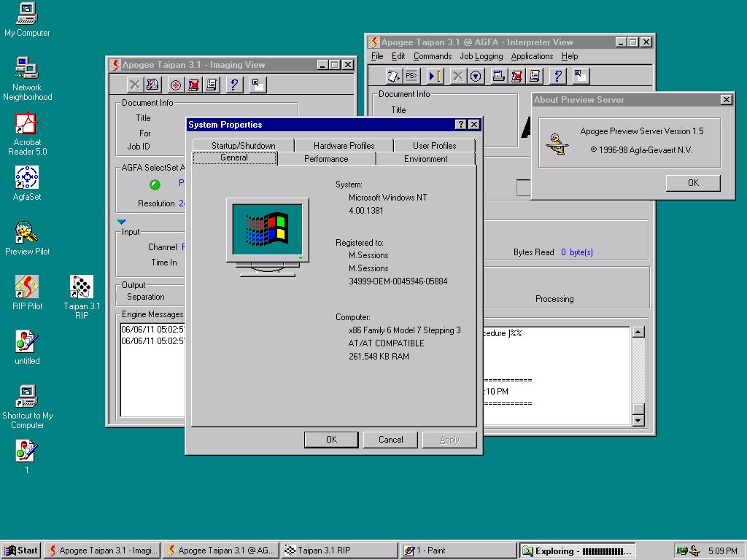Open the Job Logging menu
This screenshot has height=560, width=747.
click(481, 56)
